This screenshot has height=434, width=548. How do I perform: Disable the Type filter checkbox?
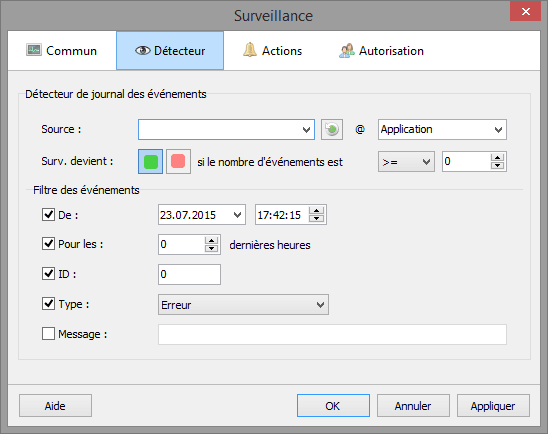(48, 304)
